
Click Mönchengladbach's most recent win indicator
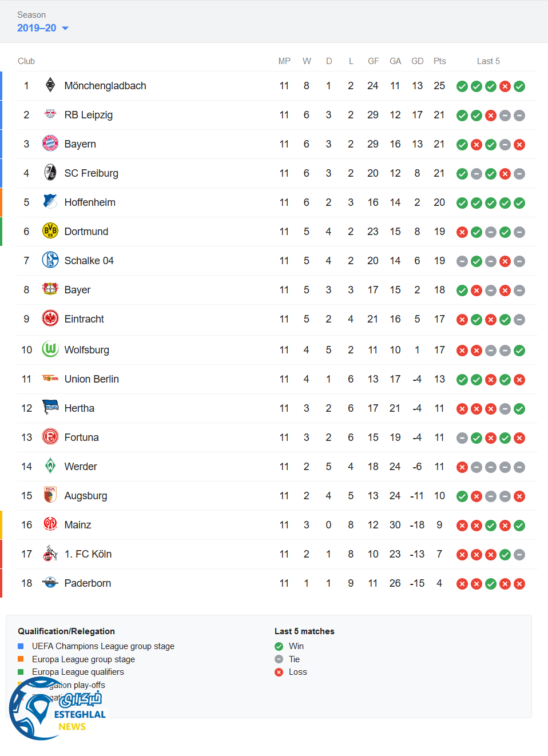pos(519,86)
